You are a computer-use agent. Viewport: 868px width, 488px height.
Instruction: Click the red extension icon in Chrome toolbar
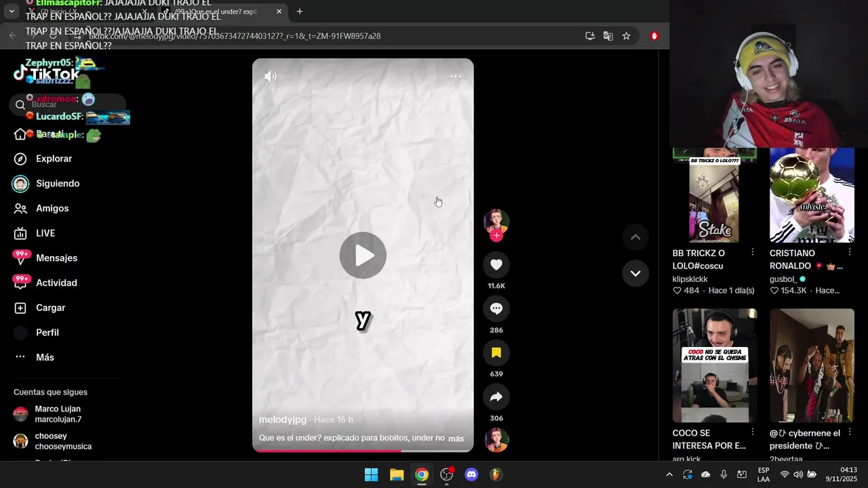click(654, 36)
